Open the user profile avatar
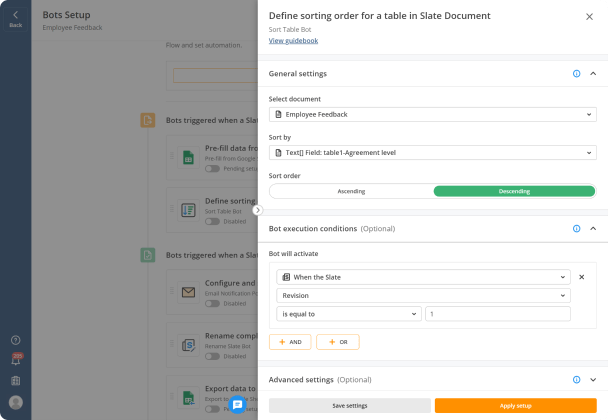This screenshot has height=420, width=608. coord(16,402)
